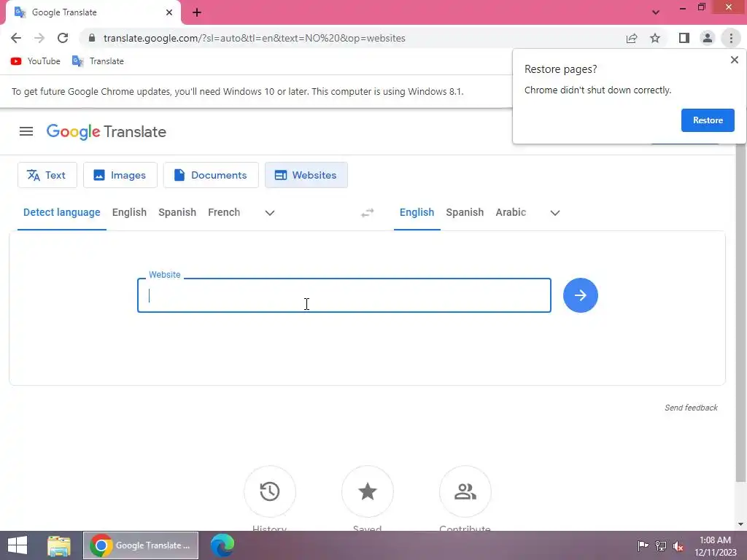The width and height of the screenshot is (747, 560).
Task: Click the Google Translate logo
Action: [107, 132]
